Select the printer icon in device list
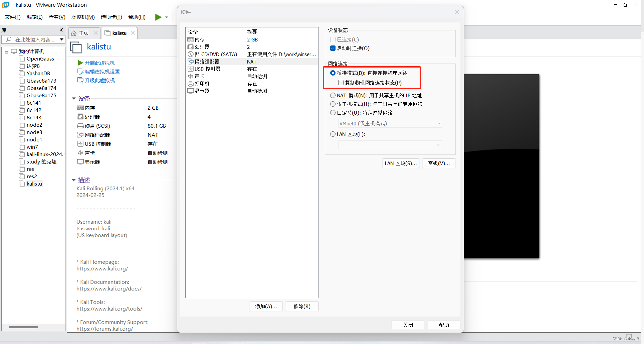This screenshot has height=344, width=644. pos(191,84)
